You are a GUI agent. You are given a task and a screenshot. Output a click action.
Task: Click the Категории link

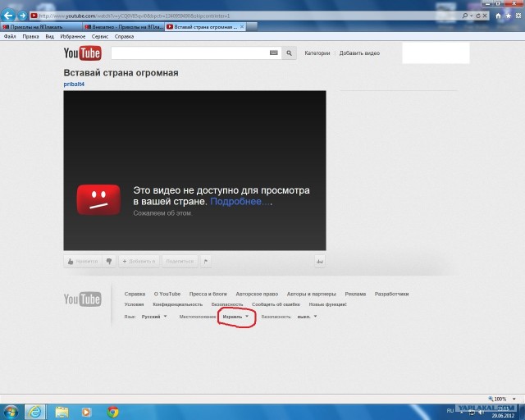317,53
